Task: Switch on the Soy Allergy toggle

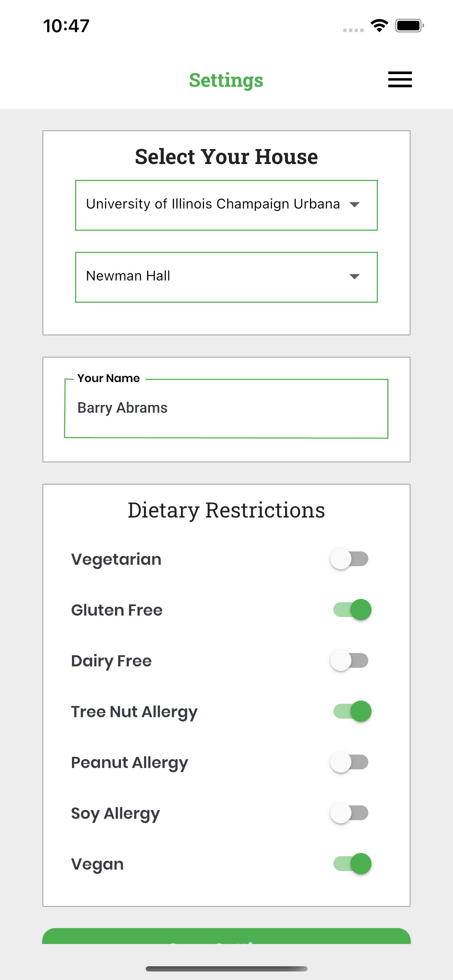Action: click(x=349, y=812)
